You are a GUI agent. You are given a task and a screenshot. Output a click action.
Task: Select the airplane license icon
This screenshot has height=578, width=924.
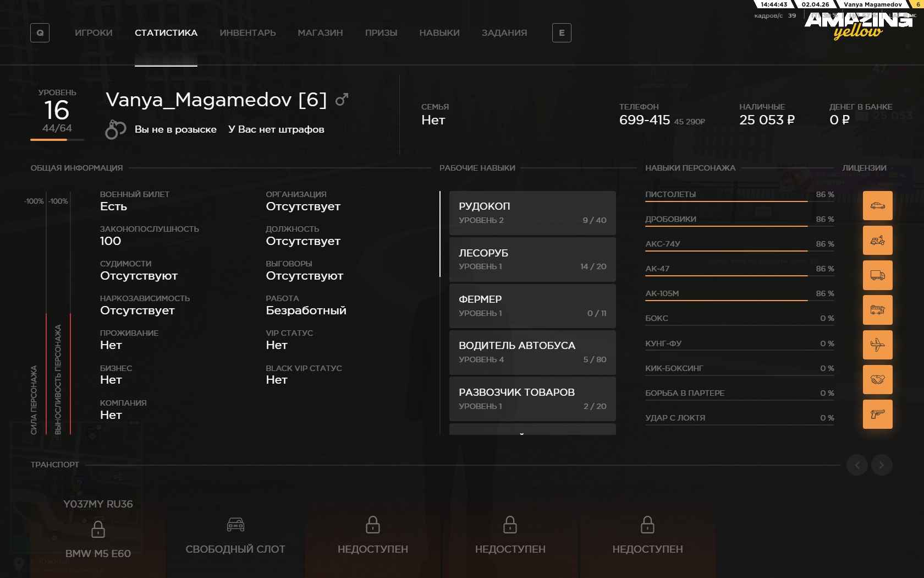point(877,345)
